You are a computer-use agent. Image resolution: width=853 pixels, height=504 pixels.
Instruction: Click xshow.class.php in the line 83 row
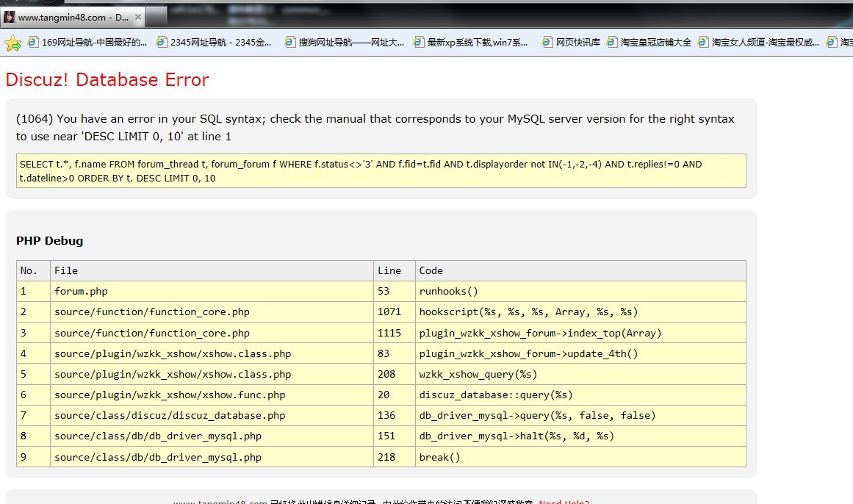(212, 354)
